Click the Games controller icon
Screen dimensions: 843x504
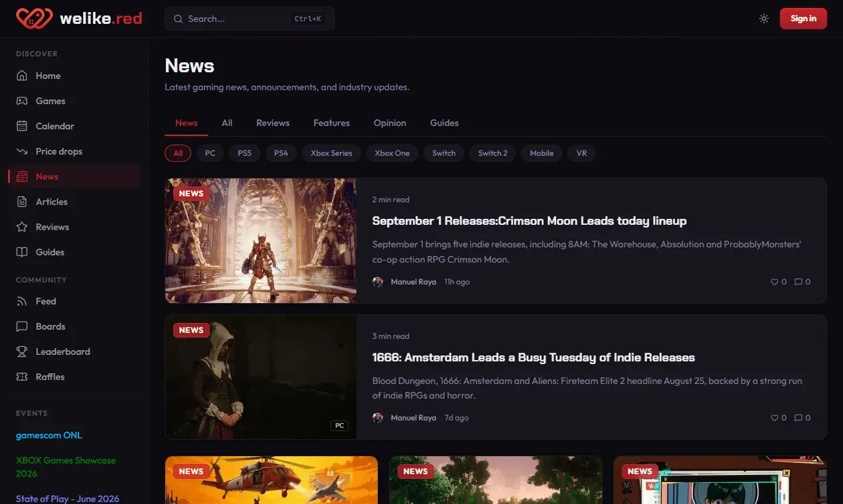point(22,101)
